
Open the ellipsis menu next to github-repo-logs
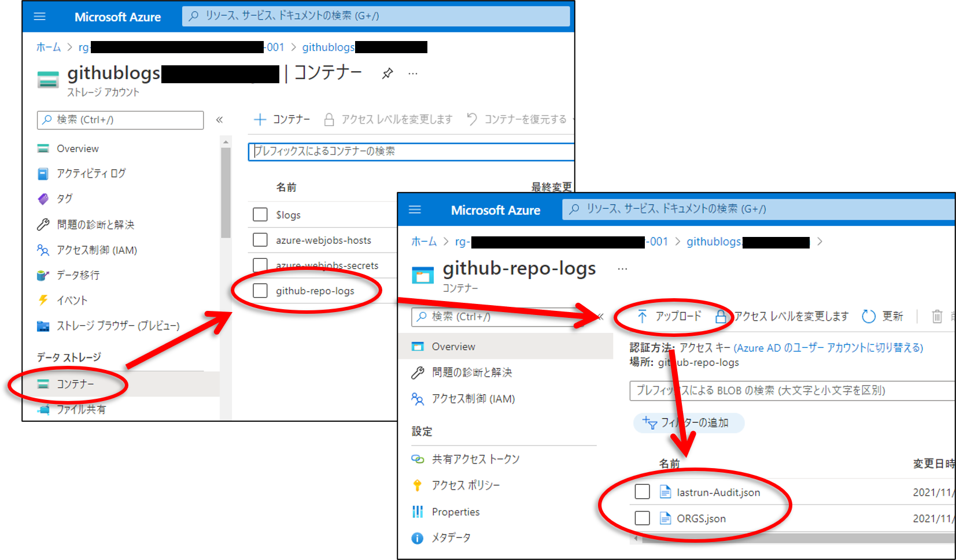[622, 268]
